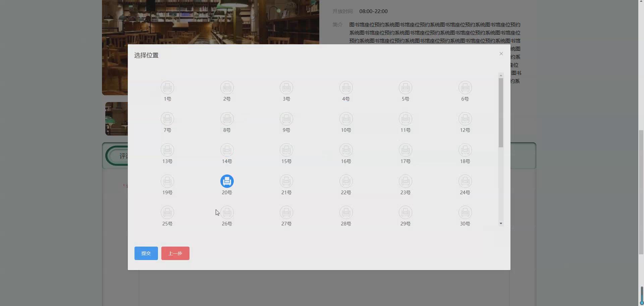The image size is (644, 306).
Task: Deselect the highlighted seat 20号
Action: pyautogui.click(x=227, y=181)
